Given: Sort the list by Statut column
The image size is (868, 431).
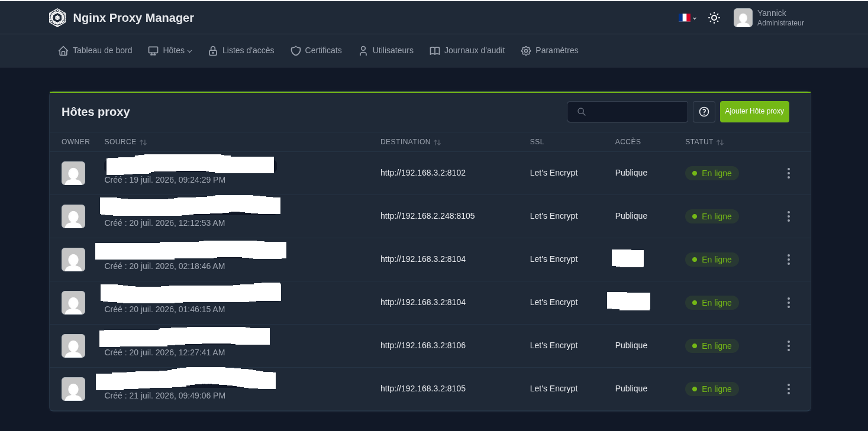Looking at the screenshot, I should click(x=704, y=142).
